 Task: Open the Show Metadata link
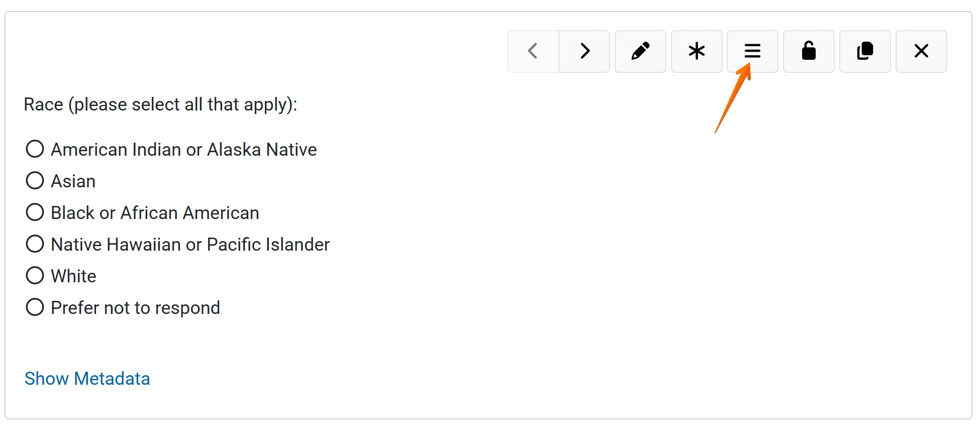click(x=87, y=379)
